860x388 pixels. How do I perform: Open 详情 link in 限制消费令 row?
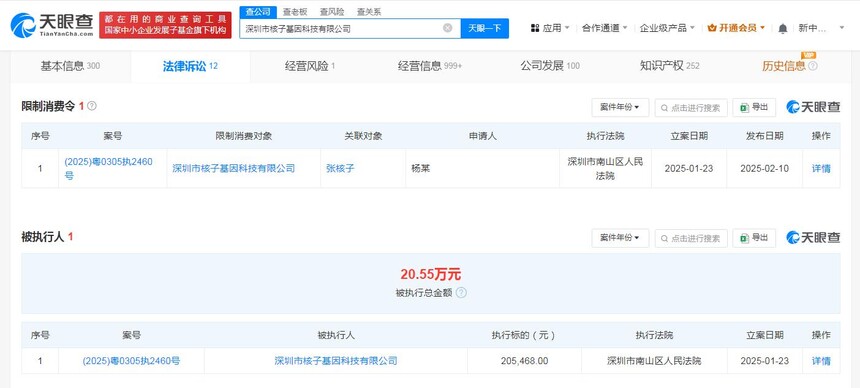(x=821, y=168)
